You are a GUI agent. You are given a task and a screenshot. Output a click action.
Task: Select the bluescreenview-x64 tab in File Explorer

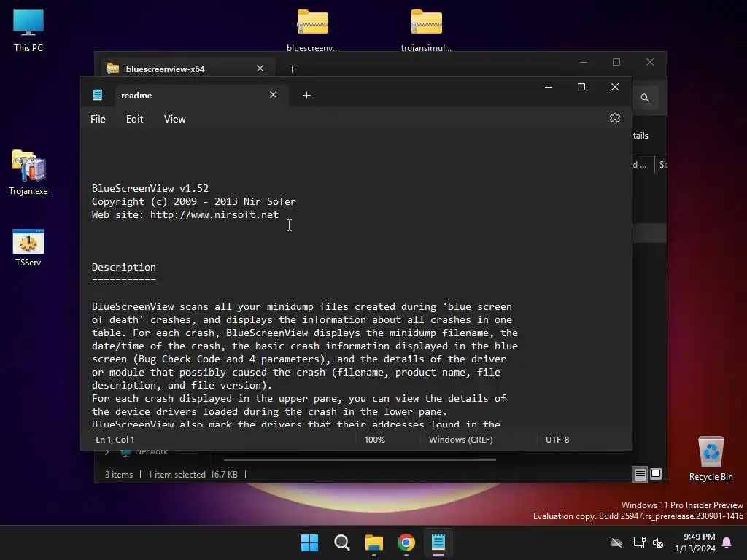tap(187, 69)
